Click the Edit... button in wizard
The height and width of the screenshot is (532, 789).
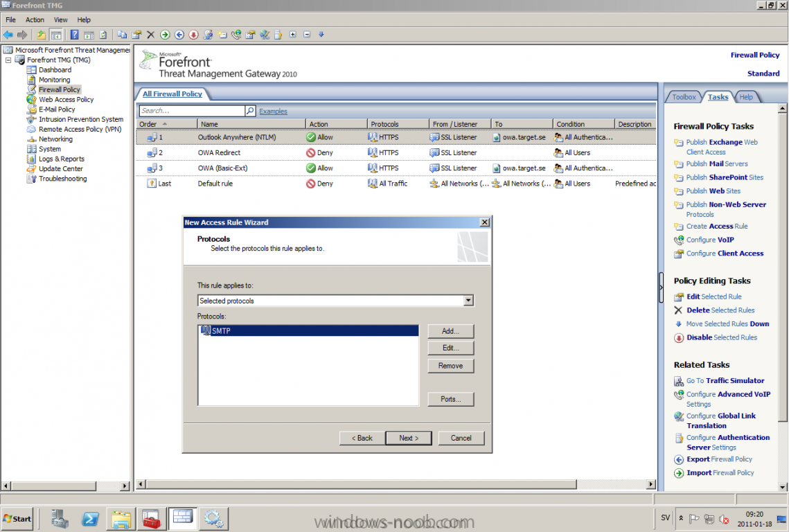450,348
